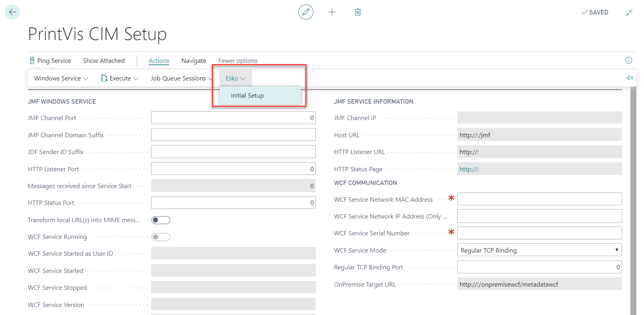644x315 pixels.
Task: Click the pin icon on action bar
Action: click(x=629, y=78)
